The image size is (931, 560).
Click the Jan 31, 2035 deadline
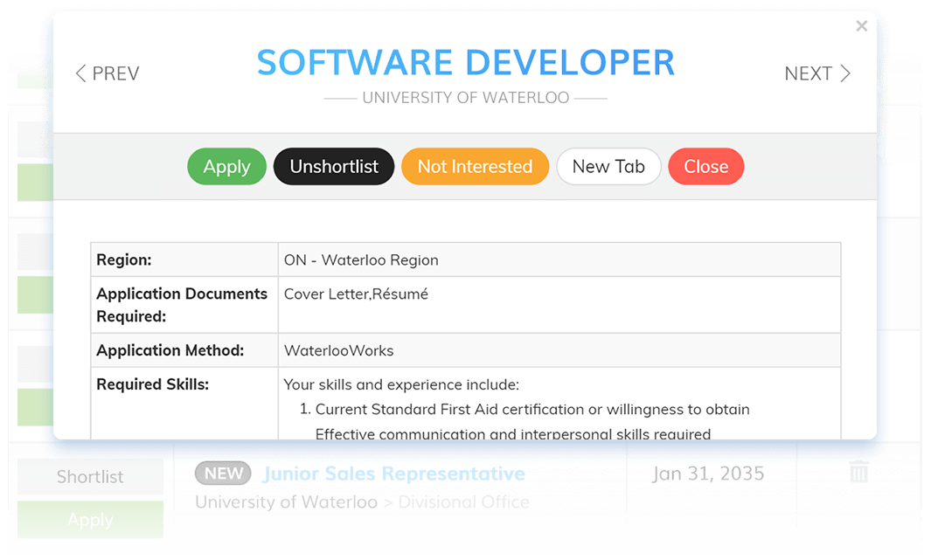708,474
